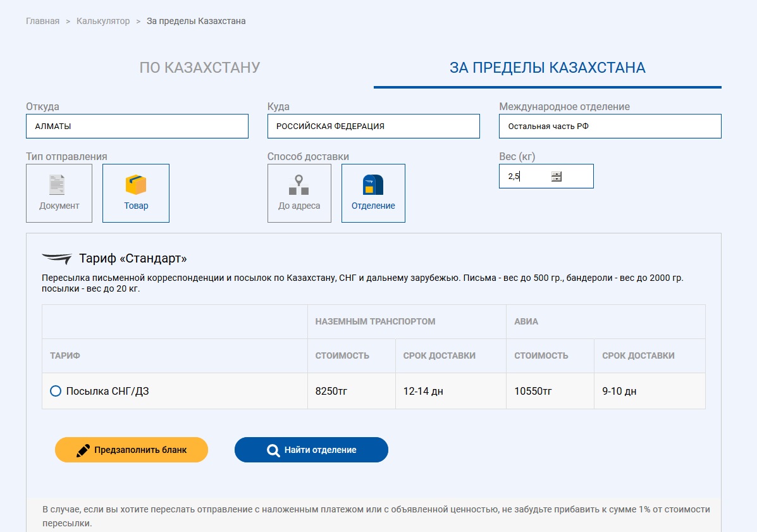Click the Тариф Стандарт wing logo
The height and width of the screenshot is (532, 757).
(x=57, y=259)
